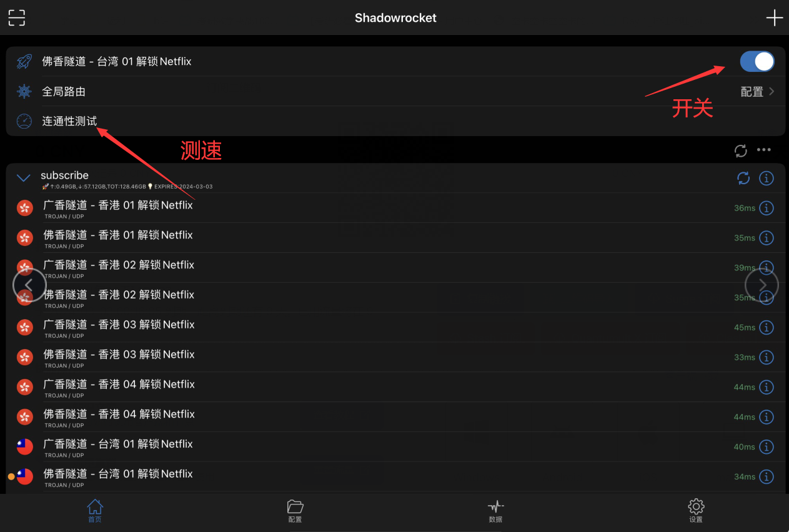Open the three-dots more options menu
The image size is (789, 532).
click(x=764, y=150)
